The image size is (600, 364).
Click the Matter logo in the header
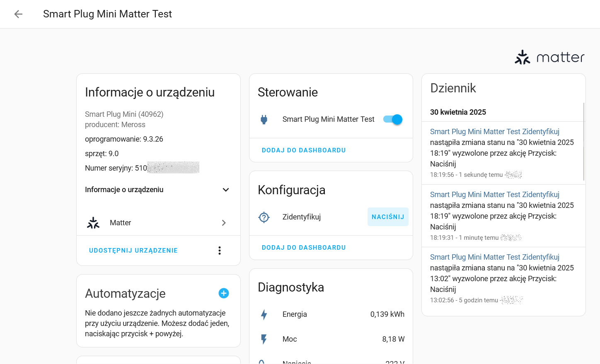[549, 57]
